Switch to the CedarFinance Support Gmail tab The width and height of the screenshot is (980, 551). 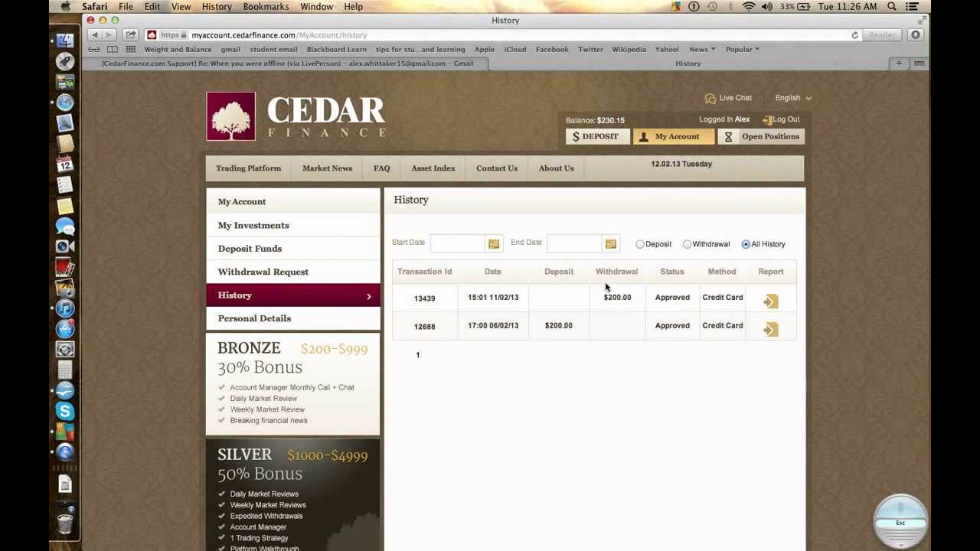(x=287, y=64)
